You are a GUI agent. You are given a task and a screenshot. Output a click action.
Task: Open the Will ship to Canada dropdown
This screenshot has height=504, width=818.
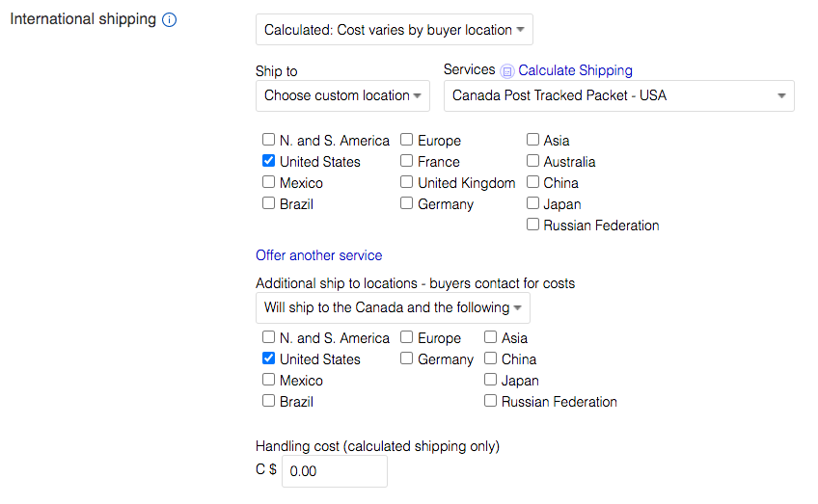coord(393,307)
